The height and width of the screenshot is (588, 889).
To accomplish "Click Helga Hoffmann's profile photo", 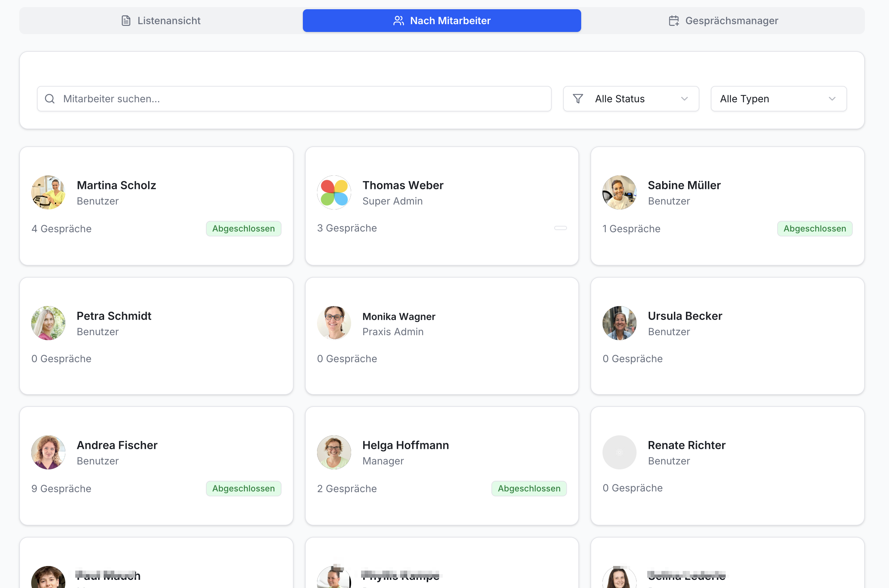I will (334, 452).
